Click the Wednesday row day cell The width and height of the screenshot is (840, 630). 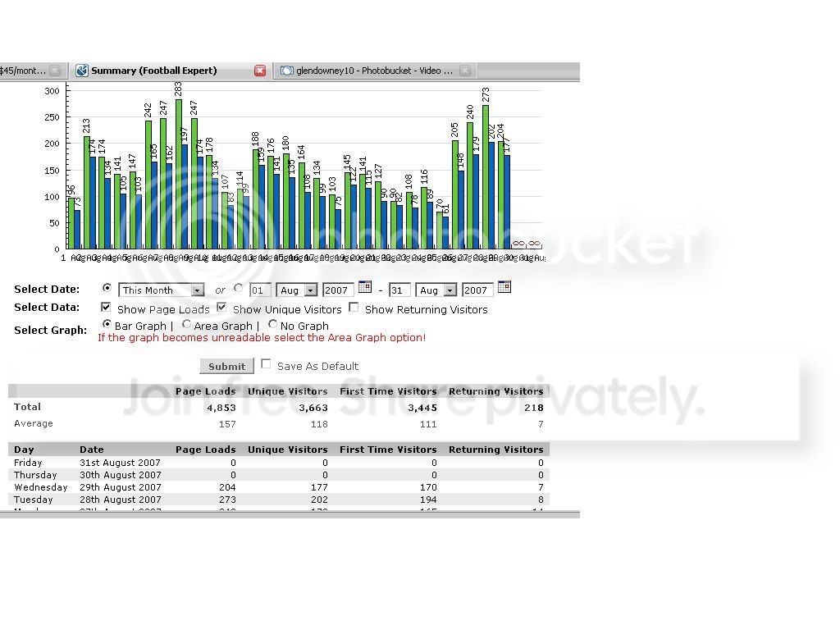pos(41,487)
